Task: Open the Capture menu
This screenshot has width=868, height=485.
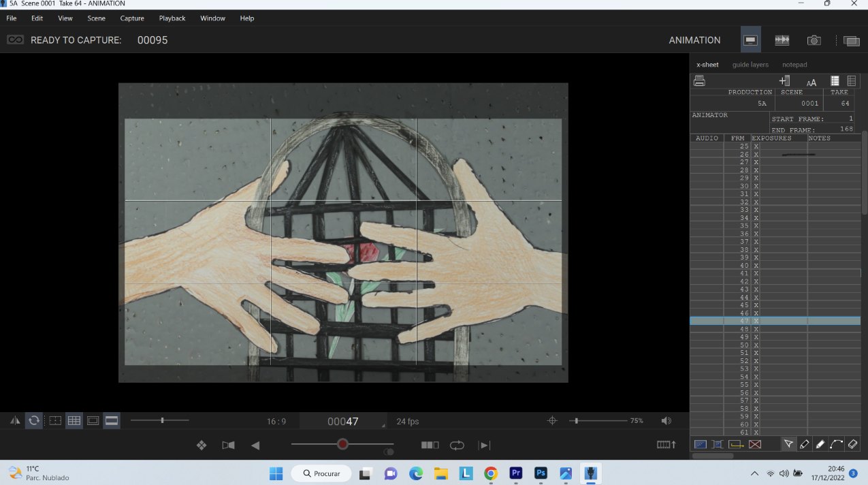Action: (131, 18)
